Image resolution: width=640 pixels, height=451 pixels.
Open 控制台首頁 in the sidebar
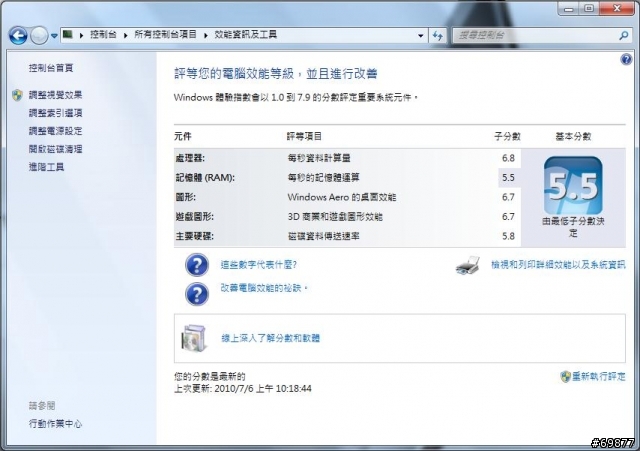51,68
